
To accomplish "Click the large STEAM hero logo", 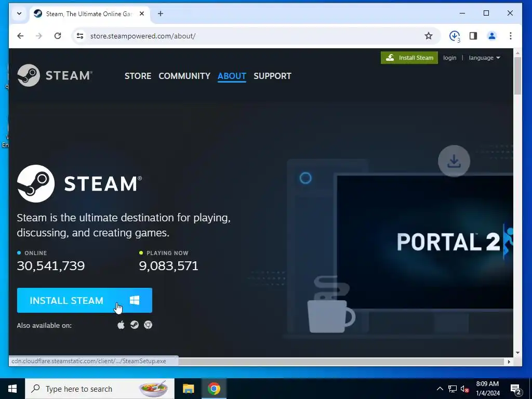I will (x=79, y=183).
